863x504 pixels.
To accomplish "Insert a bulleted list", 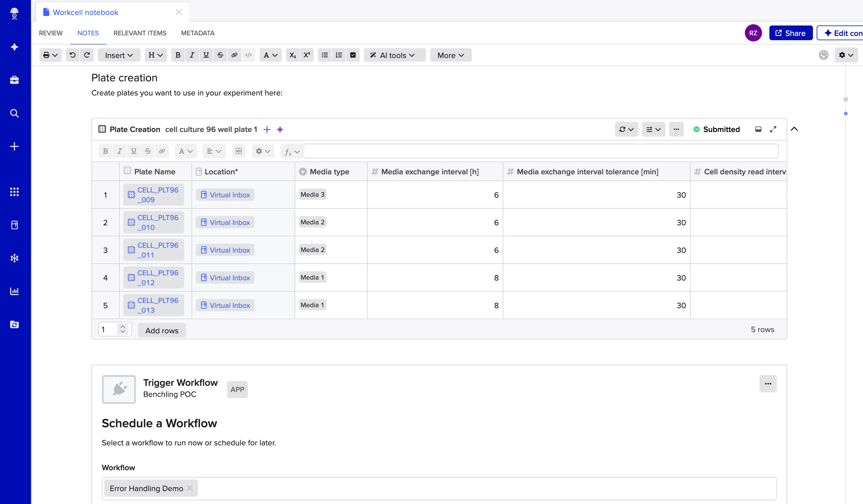I will click(325, 55).
